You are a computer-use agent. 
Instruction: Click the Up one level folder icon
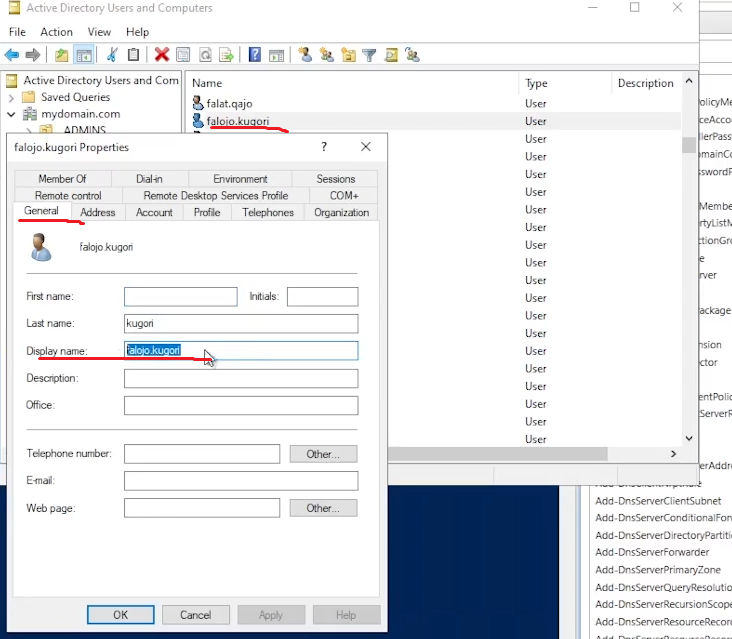pyautogui.click(x=61, y=55)
